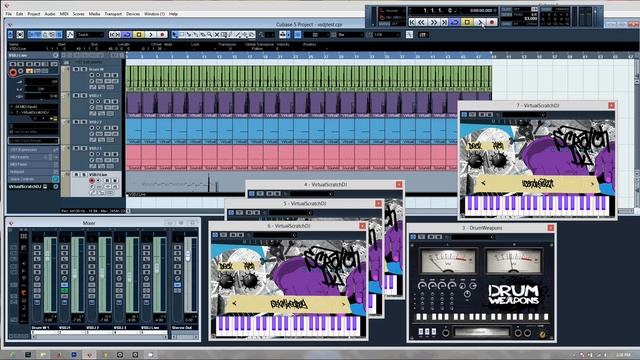Screen dimensions: 640x360
Task: Click next preset arrow in 6 - VirtualScratchDJ
Action: pos(343,304)
